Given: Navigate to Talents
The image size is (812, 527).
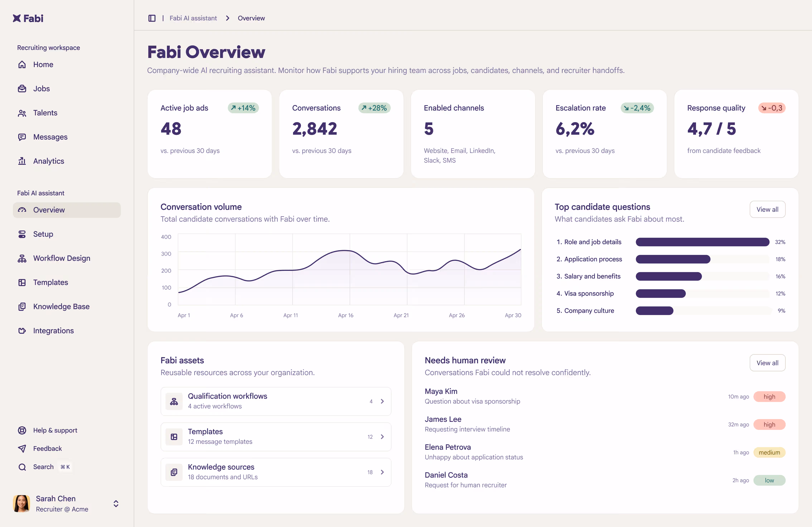Looking at the screenshot, I should pos(67,113).
